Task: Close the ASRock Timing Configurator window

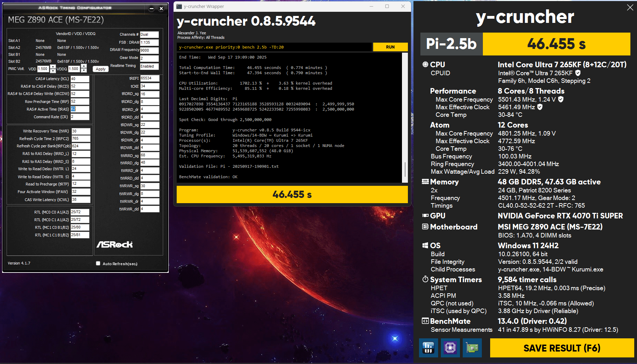Action: (x=161, y=9)
